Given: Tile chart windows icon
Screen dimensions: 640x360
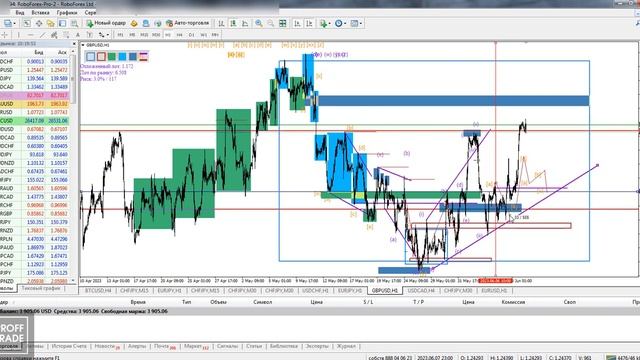Looking at the screenshot, I should tap(283, 23).
